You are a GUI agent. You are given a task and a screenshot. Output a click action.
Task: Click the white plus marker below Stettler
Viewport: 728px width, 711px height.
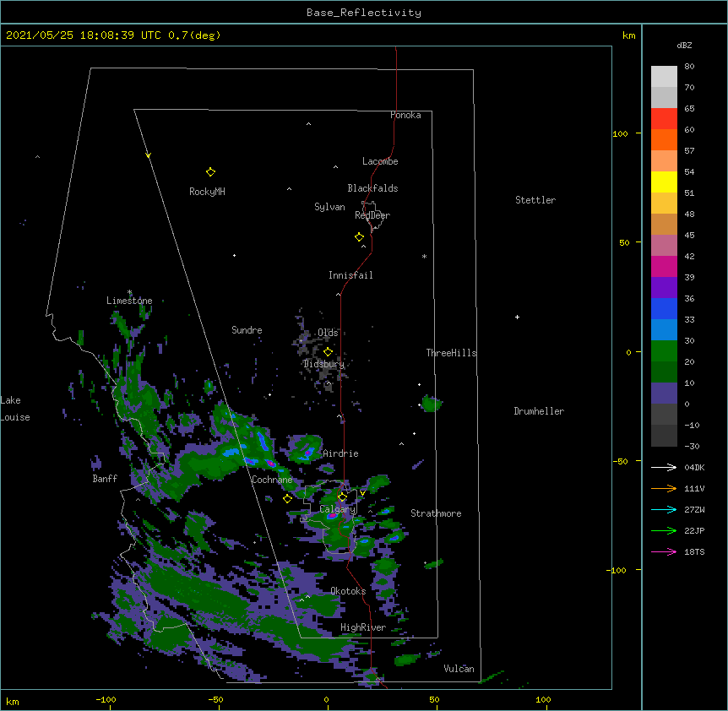[x=517, y=317]
